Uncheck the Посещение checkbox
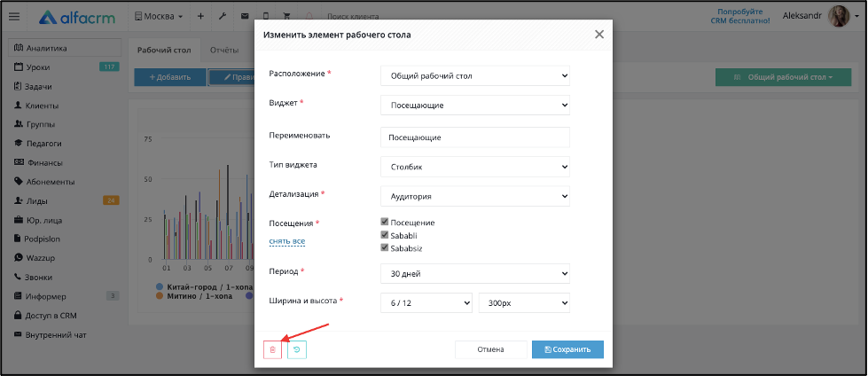Screen dimensions: 868x376 [385, 222]
